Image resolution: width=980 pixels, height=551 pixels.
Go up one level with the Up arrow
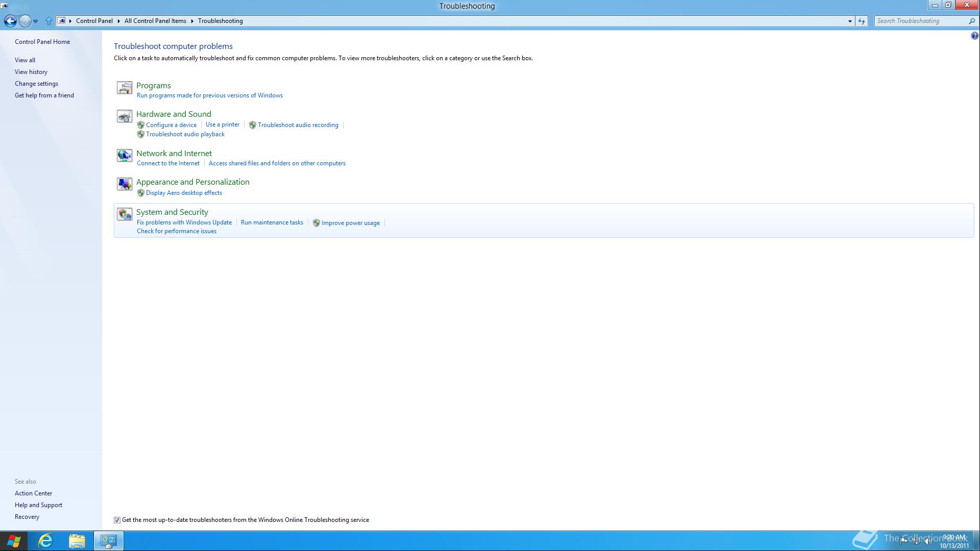point(48,21)
